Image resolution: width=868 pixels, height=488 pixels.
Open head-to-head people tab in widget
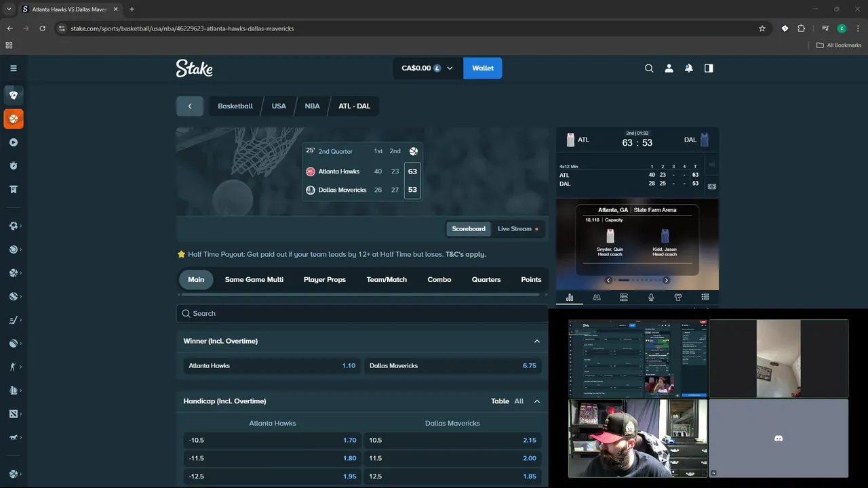(x=597, y=297)
